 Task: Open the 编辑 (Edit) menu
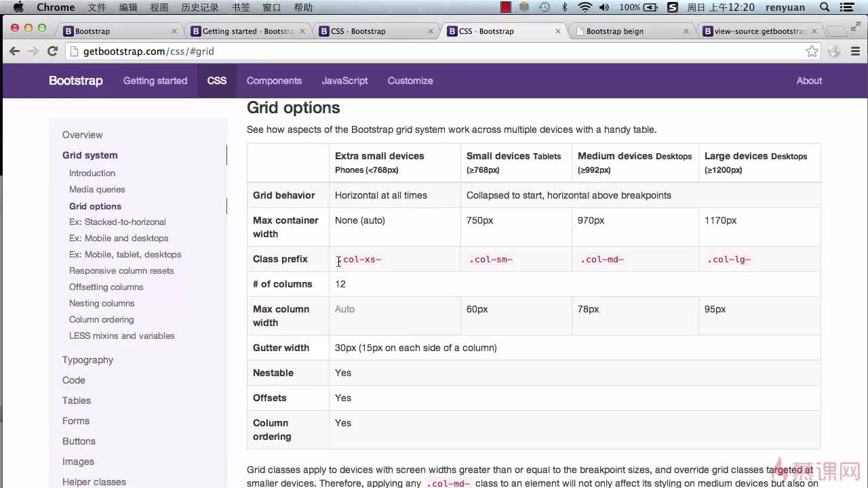(x=128, y=7)
